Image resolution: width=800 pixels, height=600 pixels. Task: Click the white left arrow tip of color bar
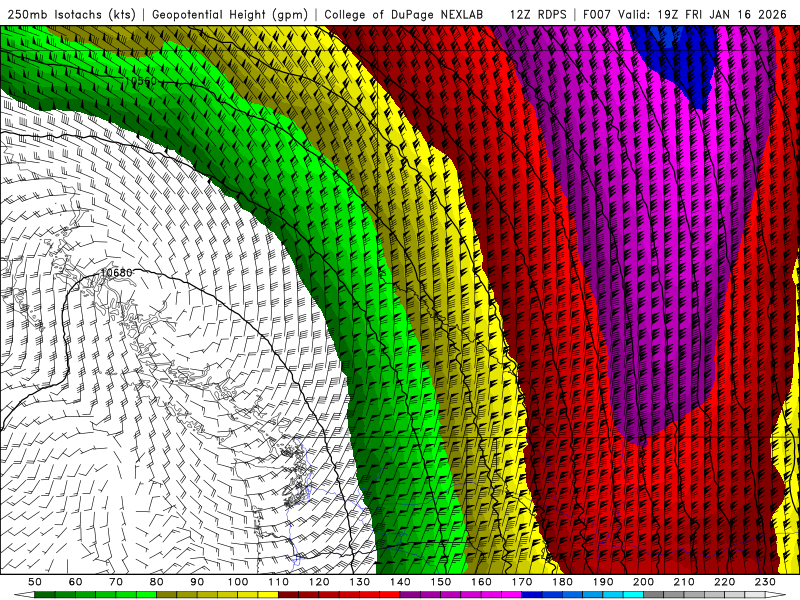click(x=24, y=595)
